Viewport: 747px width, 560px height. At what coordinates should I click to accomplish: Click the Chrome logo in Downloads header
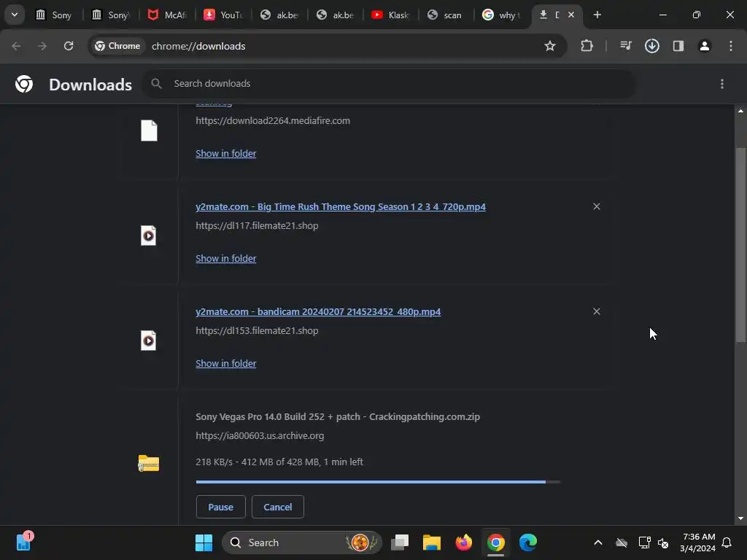pyautogui.click(x=24, y=84)
